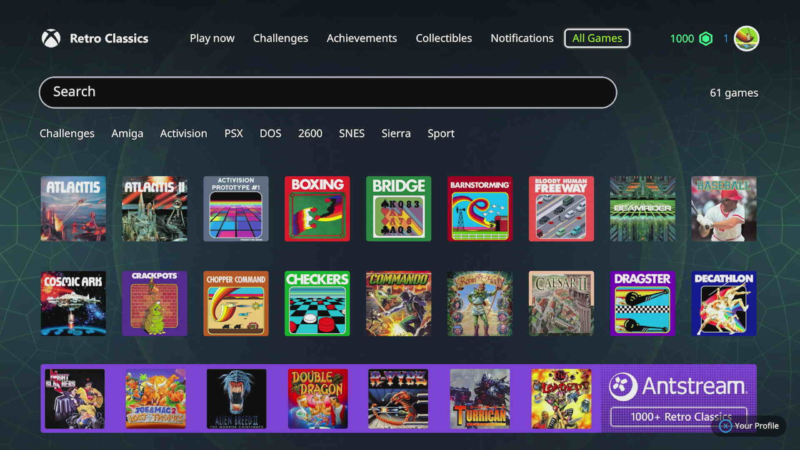Select the Atlantis game tile
This screenshot has width=800, height=450.
click(x=73, y=209)
